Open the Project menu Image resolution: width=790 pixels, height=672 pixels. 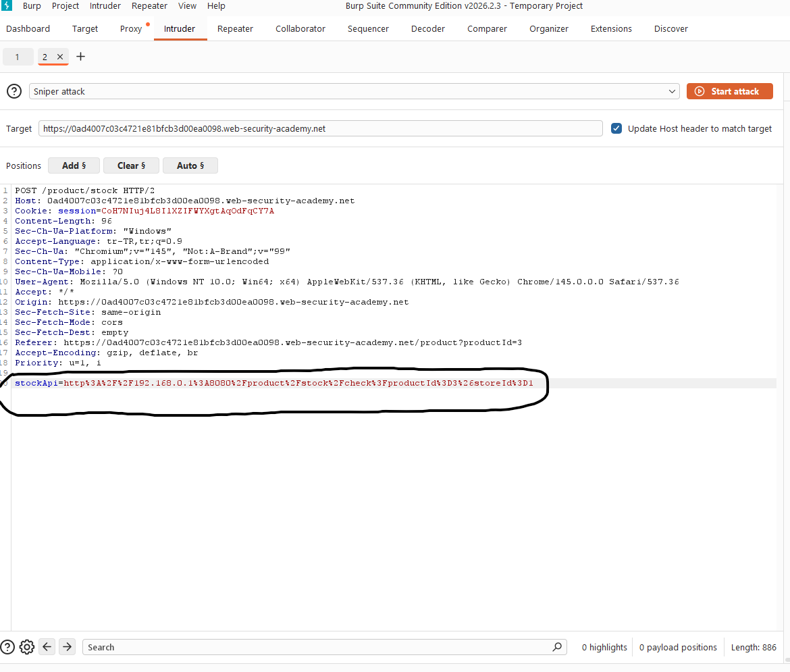pyautogui.click(x=65, y=6)
